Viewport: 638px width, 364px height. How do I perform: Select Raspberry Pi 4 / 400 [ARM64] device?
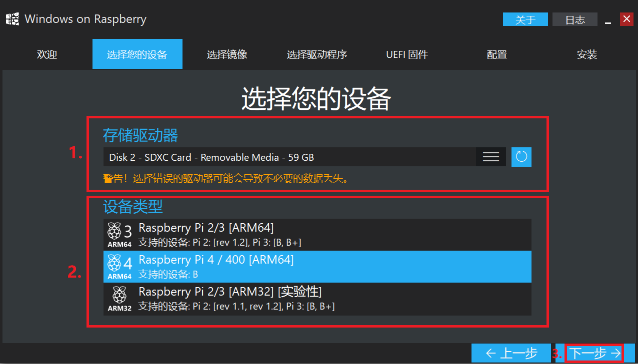pos(317,267)
